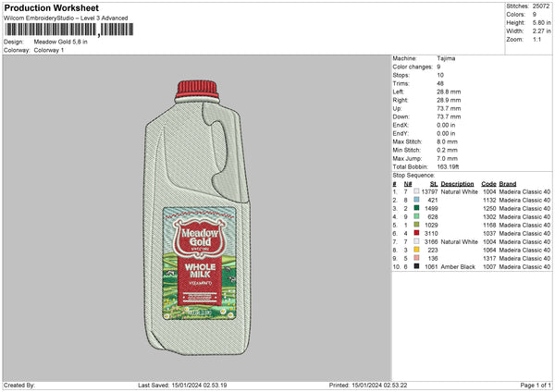
Task: Click stitch count 3110 in stop 6
Action: (431, 234)
